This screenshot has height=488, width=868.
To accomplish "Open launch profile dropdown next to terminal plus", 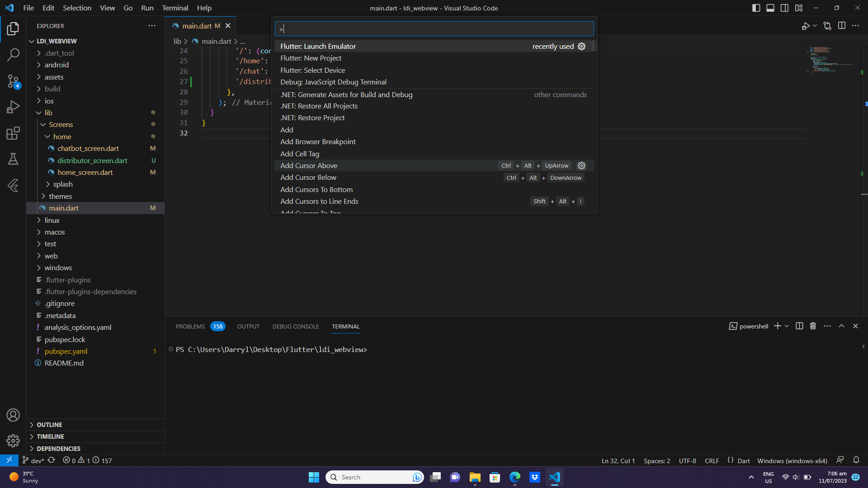I will (787, 326).
